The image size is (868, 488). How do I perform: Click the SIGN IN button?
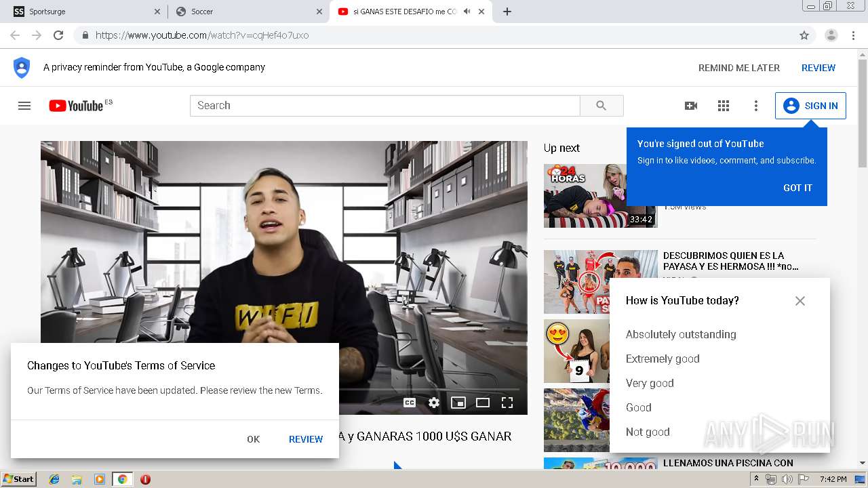[x=810, y=106]
